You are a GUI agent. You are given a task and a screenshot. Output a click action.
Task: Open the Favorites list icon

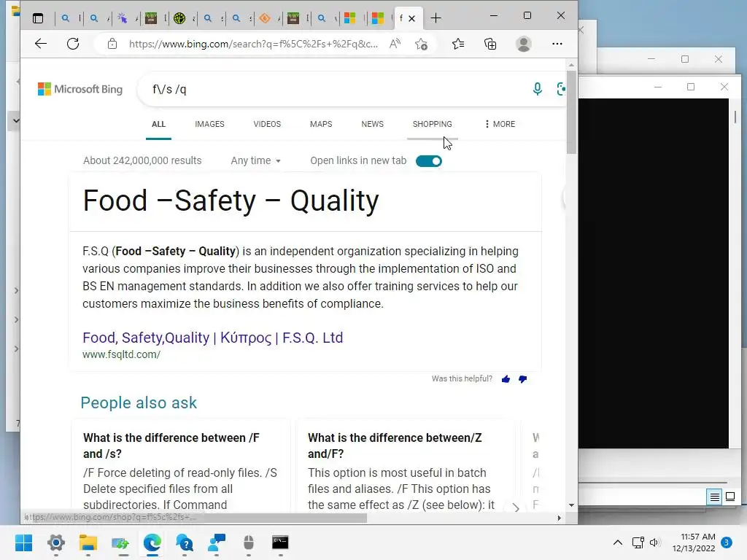point(458,44)
